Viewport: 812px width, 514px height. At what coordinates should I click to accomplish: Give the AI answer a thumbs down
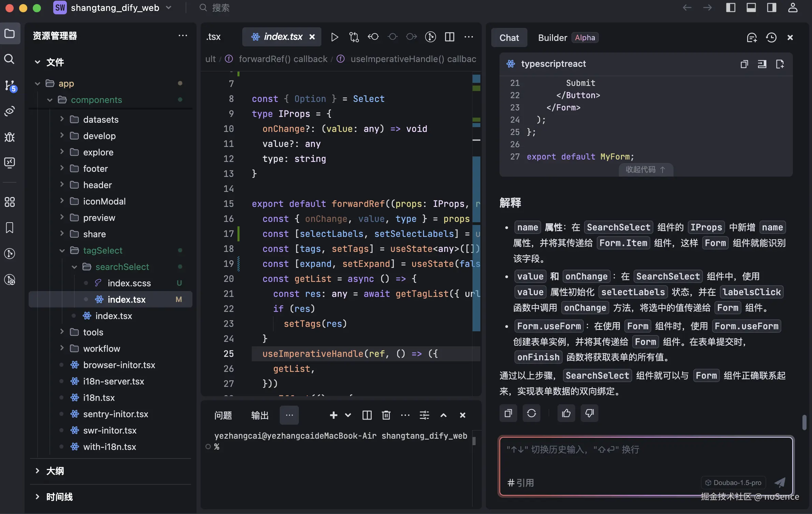pos(590,413)
